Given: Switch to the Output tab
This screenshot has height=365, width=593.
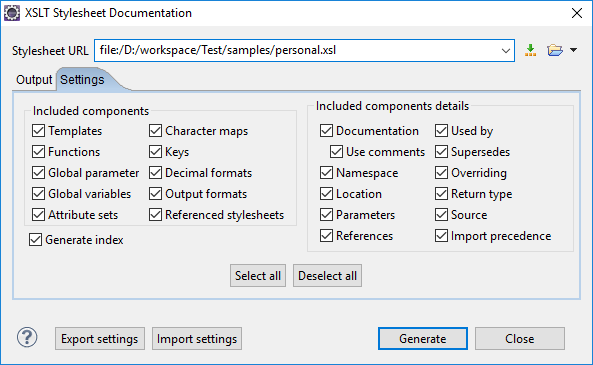Looking at the screenshot, I should [34, 80].
